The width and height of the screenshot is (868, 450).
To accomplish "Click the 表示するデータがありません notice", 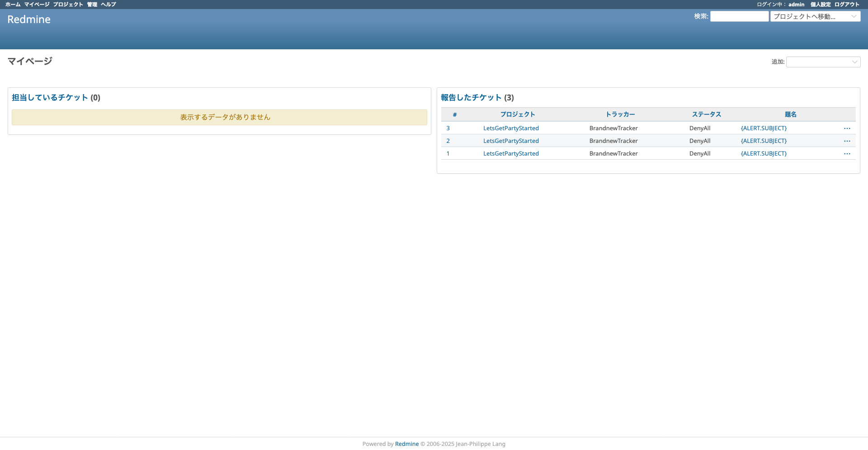I will click(219, 117).
